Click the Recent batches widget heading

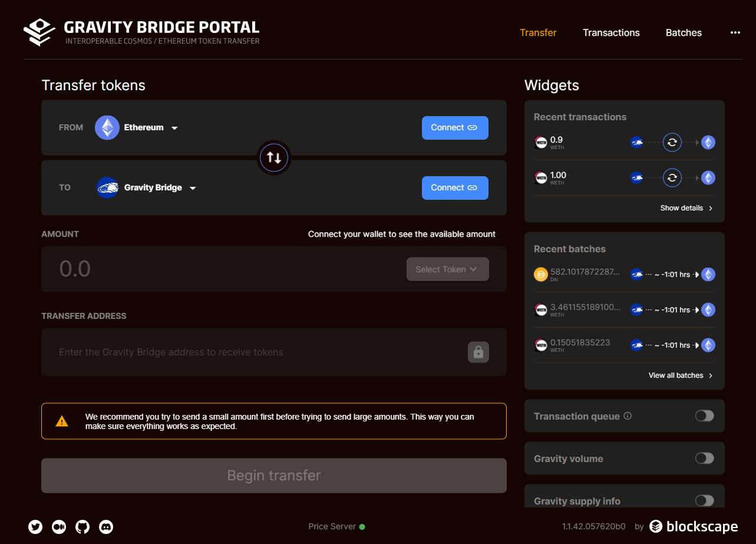click(x=570, y=249)
